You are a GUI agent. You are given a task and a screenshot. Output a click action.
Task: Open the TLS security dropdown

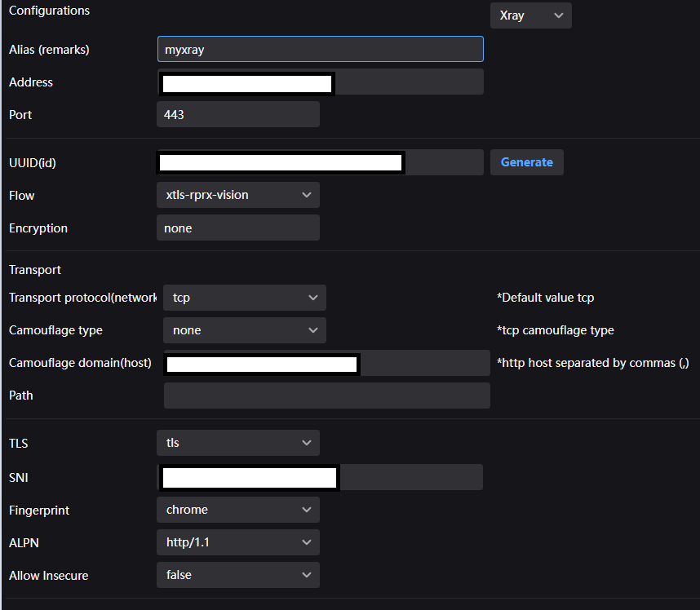click(x=237, y=443)
